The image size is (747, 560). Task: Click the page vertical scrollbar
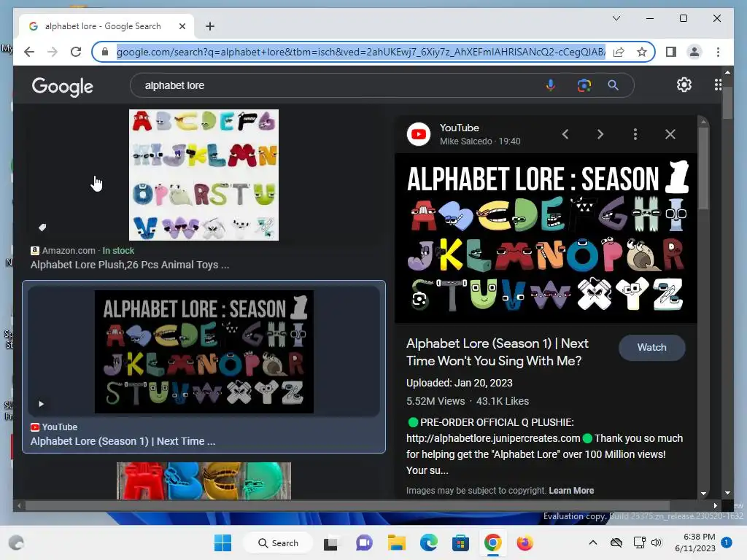[727, 102]
